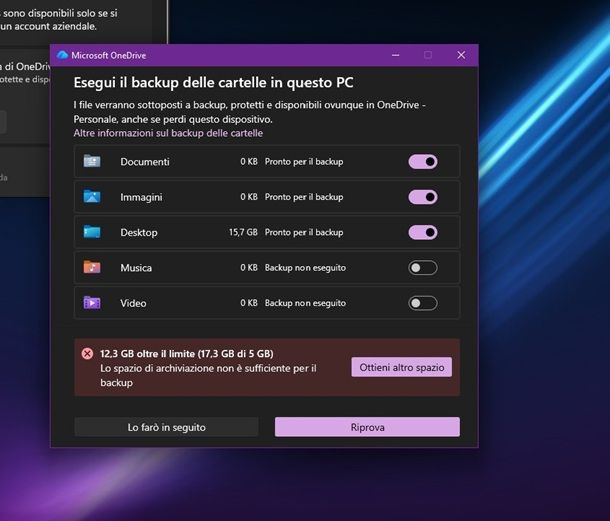Click the '15,7 GB' size value
This screenshot has width=610, height=521.
[243, 232]
